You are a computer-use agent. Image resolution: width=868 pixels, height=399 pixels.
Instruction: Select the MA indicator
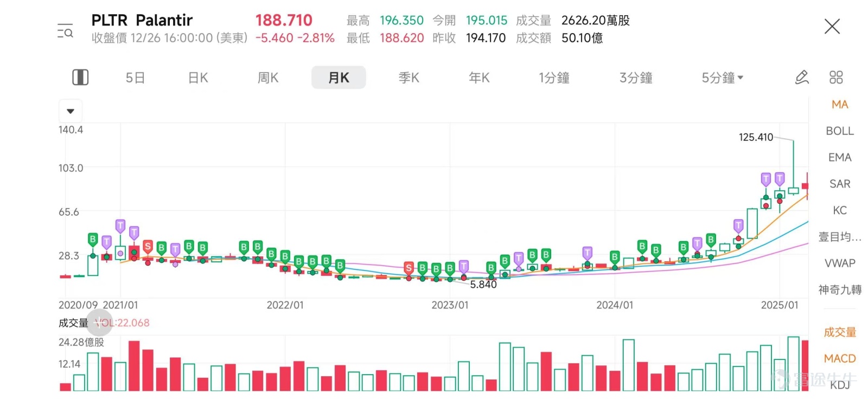(x=840, y=105)
